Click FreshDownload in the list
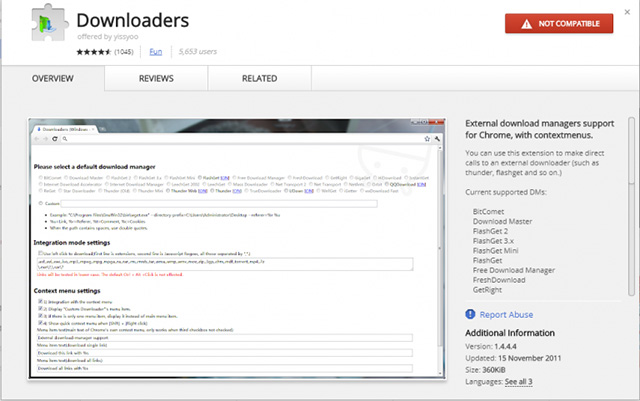This screenshot has width=640, height=401. 499,280
